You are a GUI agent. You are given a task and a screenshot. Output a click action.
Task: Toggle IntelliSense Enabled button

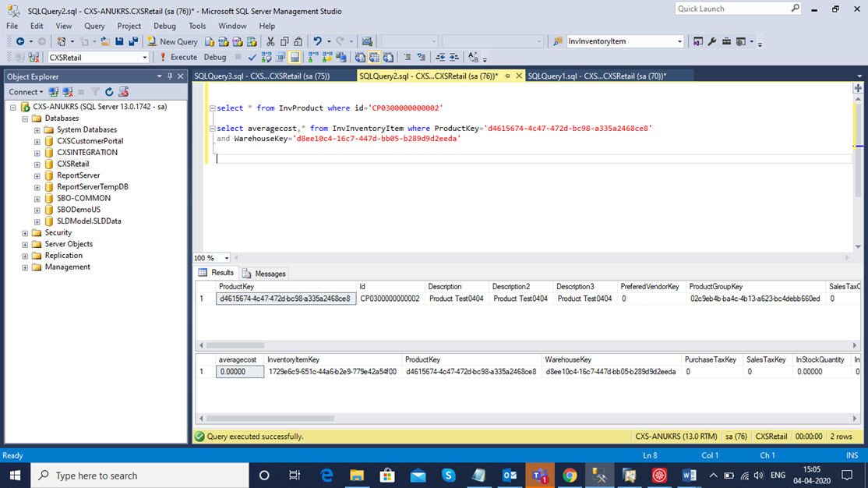(x=295, y=58)
